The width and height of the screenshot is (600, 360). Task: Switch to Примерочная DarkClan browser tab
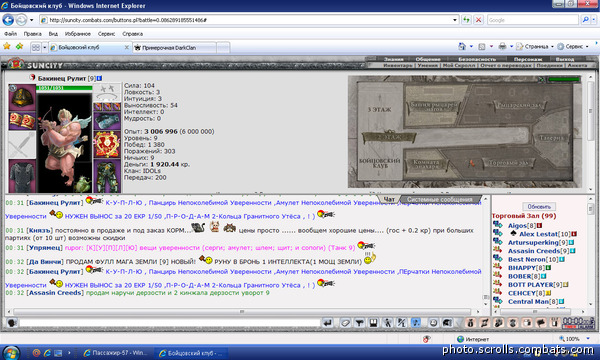[175, 47]
